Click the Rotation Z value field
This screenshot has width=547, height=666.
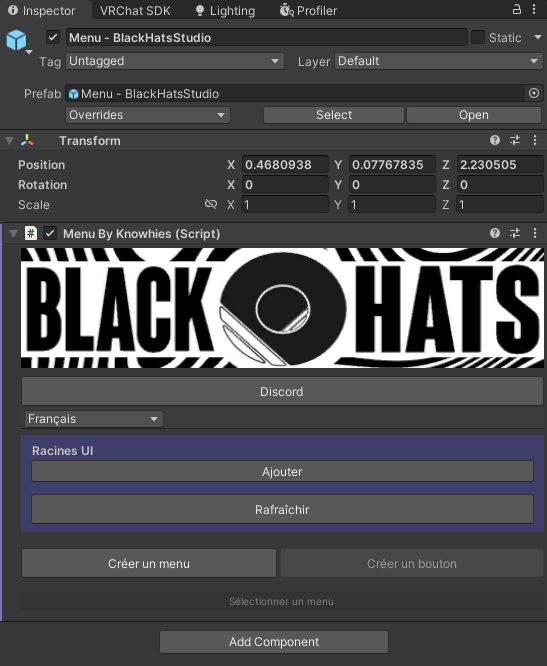pyautogui.click(x=500, y=185)
